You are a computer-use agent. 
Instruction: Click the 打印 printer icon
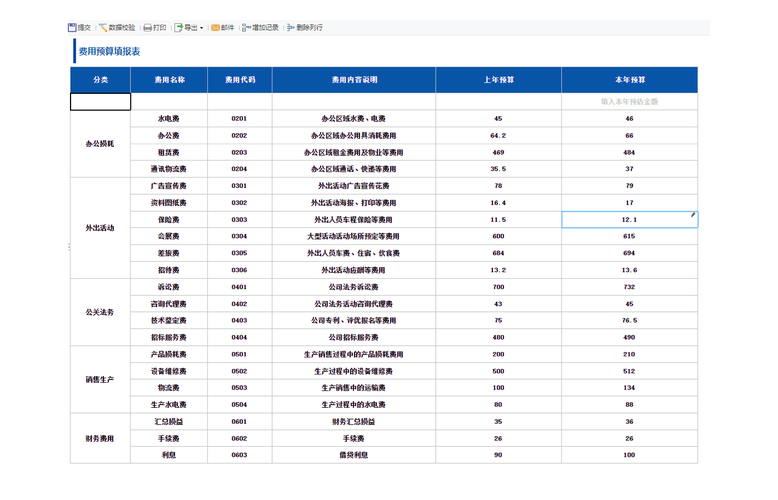147,28
